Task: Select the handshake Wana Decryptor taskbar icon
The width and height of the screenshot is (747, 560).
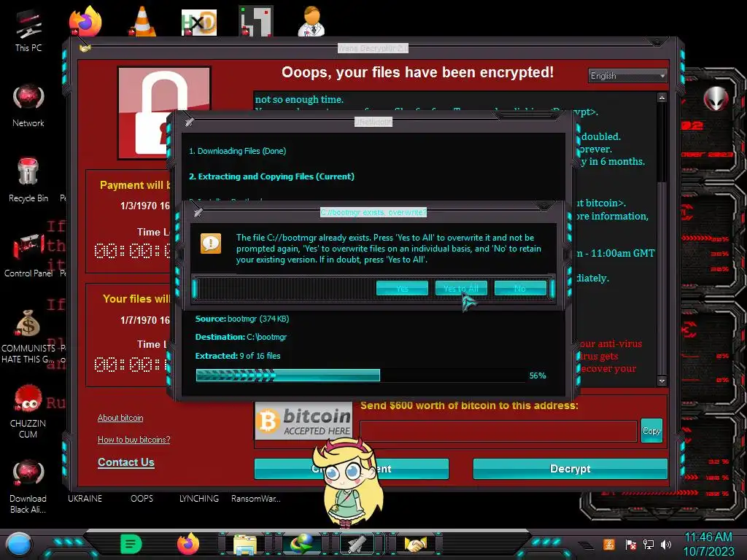Action: pos(415,544)
